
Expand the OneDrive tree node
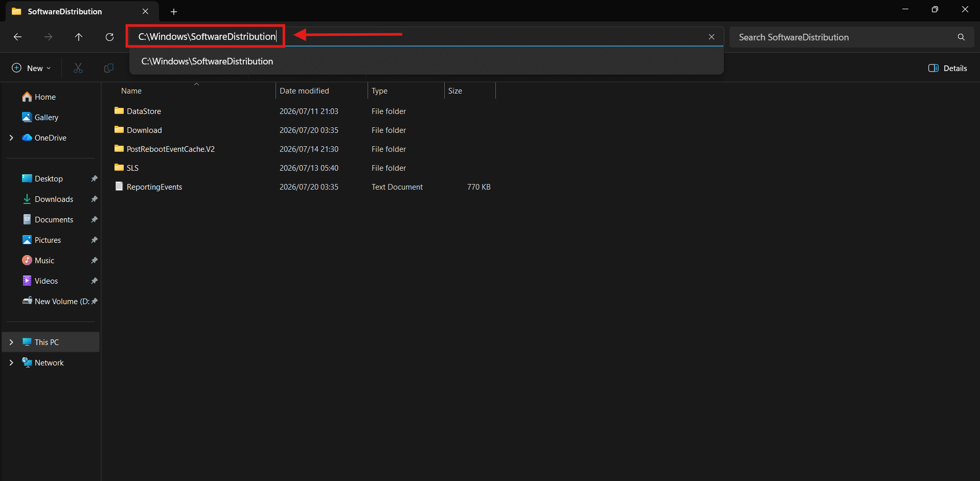[11, 138]
